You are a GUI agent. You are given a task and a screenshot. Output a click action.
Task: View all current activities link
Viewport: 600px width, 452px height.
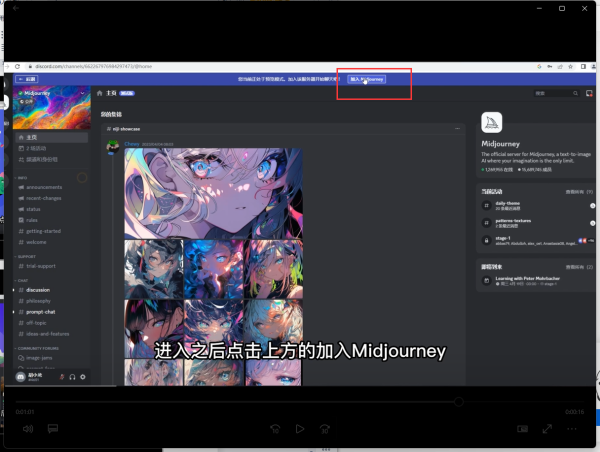point(579,192)
